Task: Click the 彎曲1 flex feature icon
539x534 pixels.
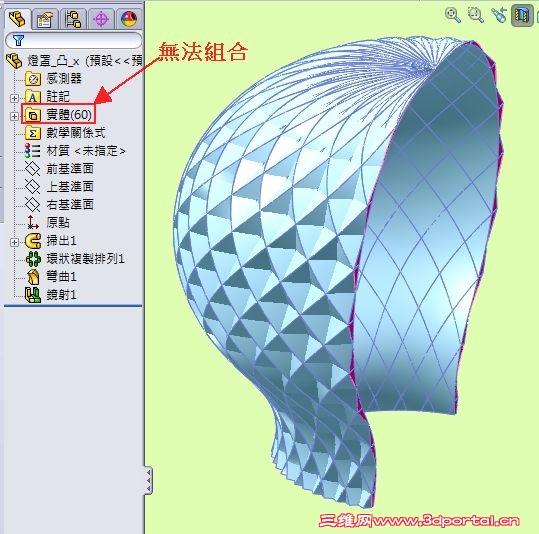Action: coord(33,277)
